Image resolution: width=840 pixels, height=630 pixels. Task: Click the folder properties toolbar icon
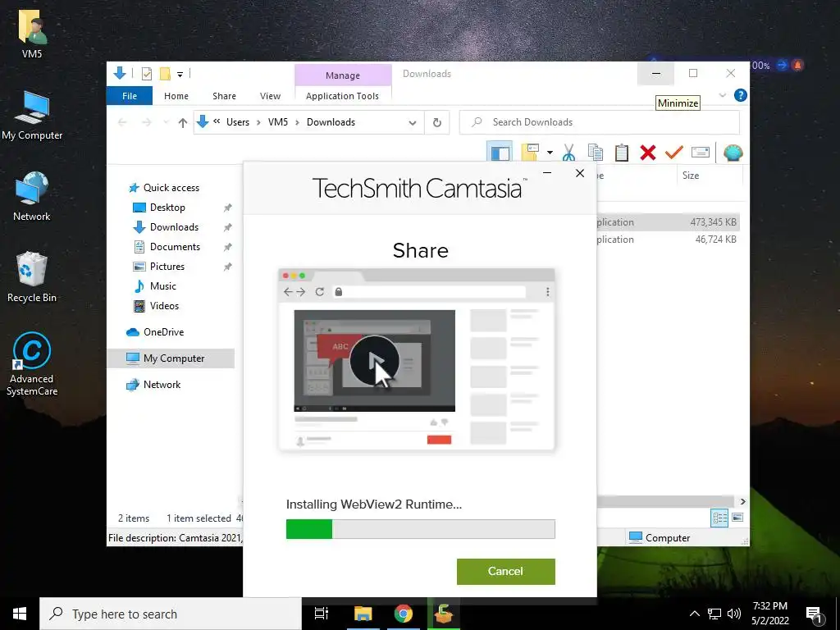point(529,153)
